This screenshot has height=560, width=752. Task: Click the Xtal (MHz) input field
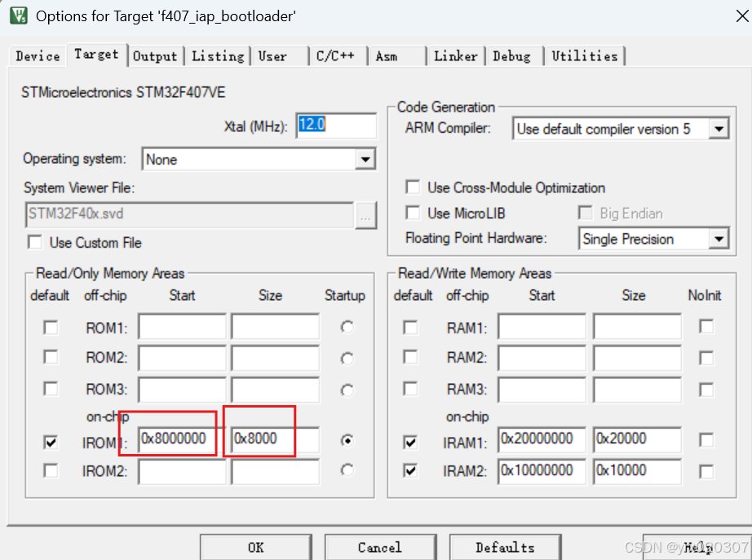click(x=336, y=126)
